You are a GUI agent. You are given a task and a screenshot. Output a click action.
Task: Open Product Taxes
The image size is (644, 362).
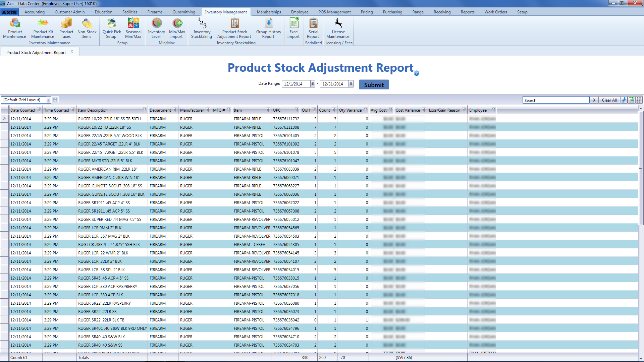[x=66, y=28]
